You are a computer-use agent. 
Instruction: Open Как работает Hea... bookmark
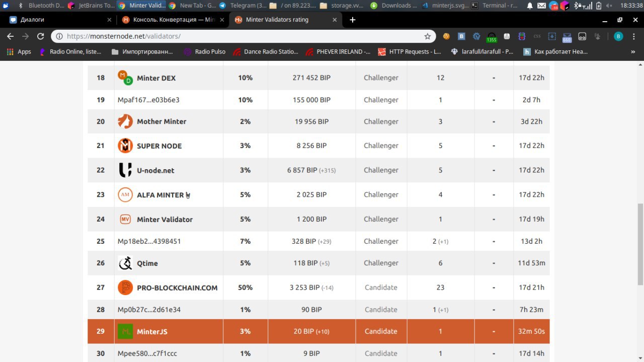(555, 51)
